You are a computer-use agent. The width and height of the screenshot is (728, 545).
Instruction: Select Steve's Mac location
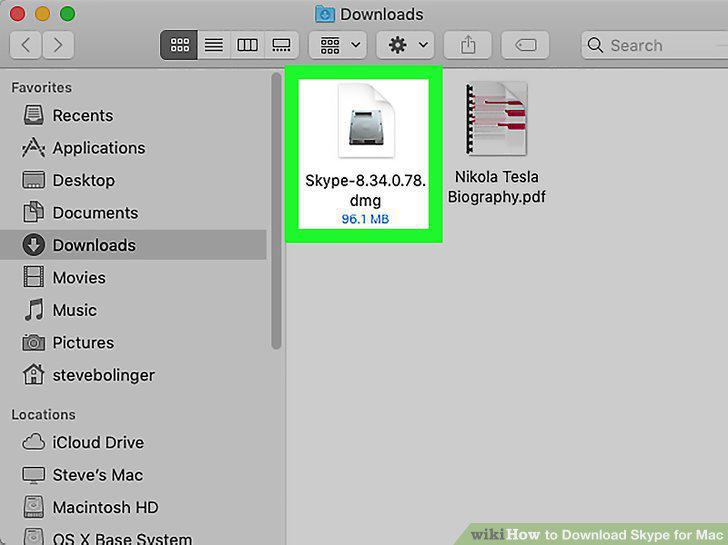pyautogui.click(x=133, y=475)
